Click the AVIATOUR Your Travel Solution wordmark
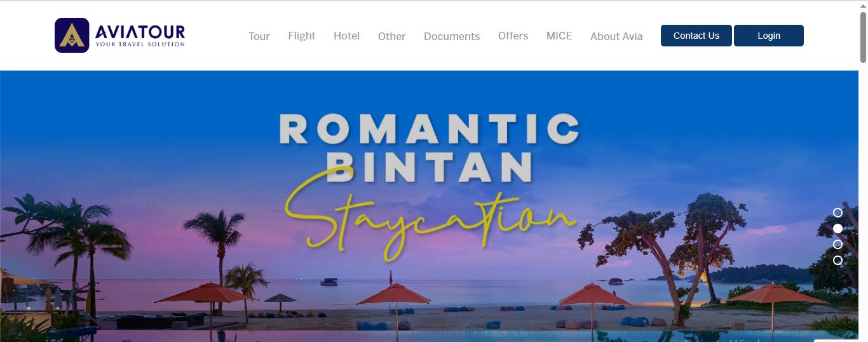Image resolution: width=868 pixels, height=342 pixels. click(140, 36)
